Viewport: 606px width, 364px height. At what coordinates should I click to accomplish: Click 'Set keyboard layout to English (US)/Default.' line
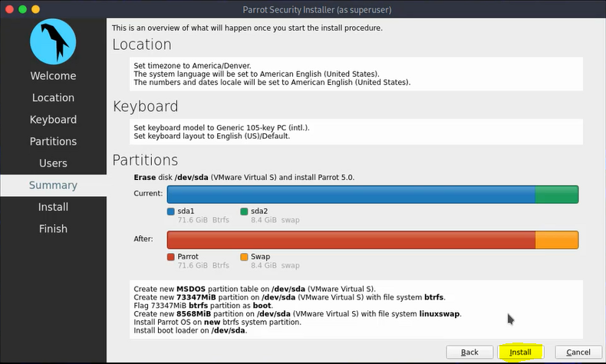212,136
